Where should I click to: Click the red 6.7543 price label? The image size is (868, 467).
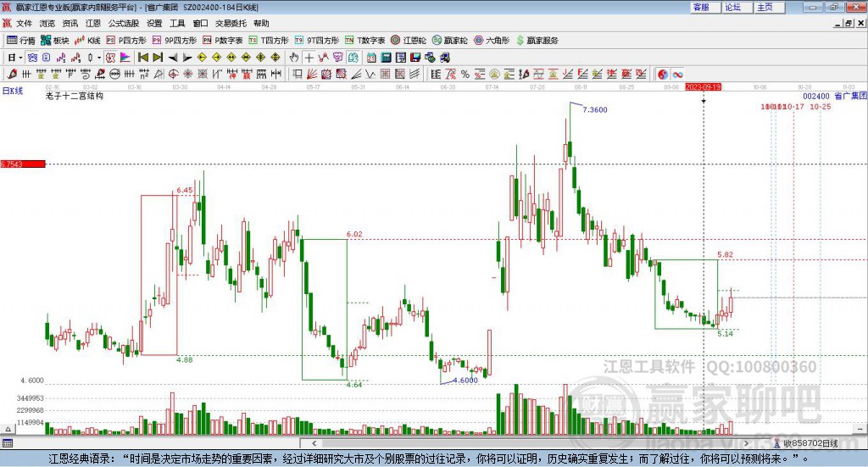[23, 164]
